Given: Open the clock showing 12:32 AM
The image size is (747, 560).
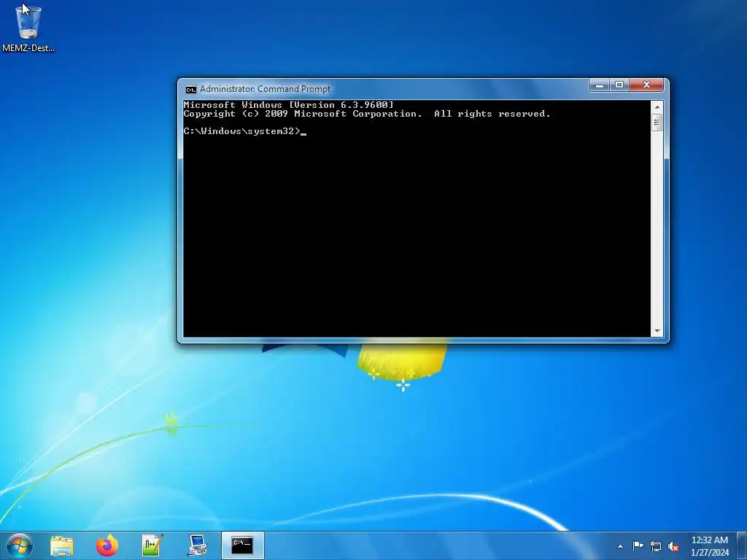Looking at the screenshot, I should pyautogui.click(x=709, y=546).
